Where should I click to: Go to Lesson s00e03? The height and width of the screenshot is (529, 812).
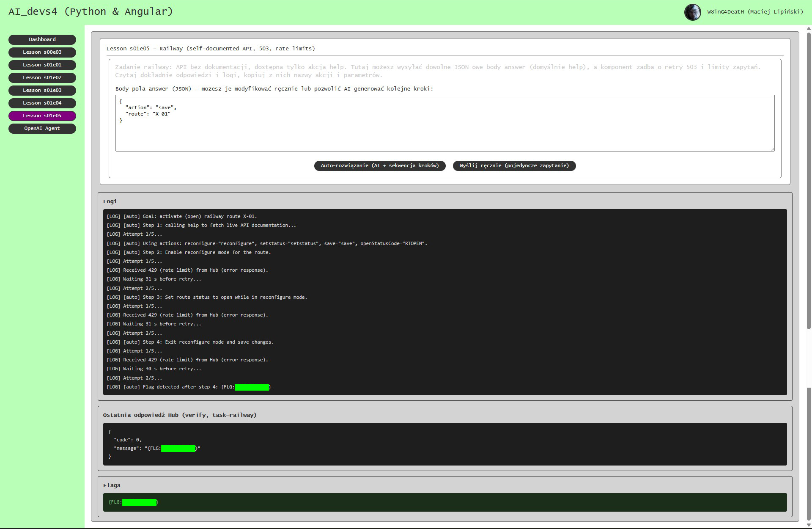[x=42, y=52]
